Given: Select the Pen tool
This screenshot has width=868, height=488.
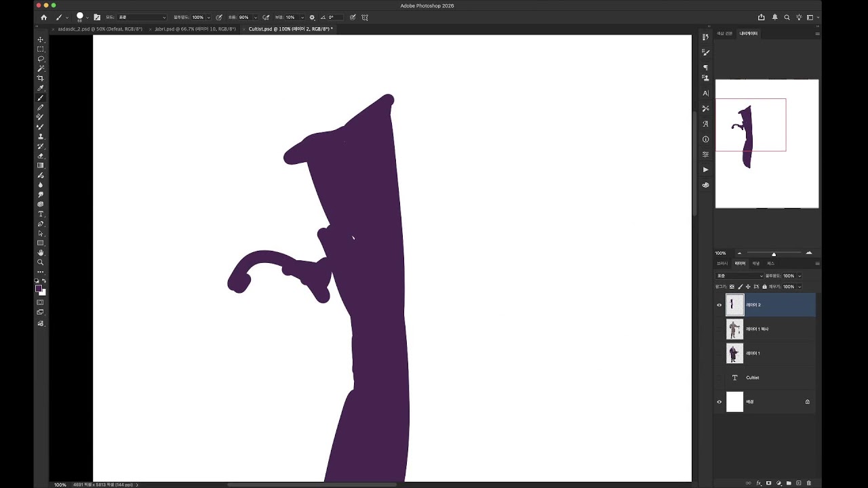Looking at the screenshot, I should pyautogui.click(x=40, y=224).
